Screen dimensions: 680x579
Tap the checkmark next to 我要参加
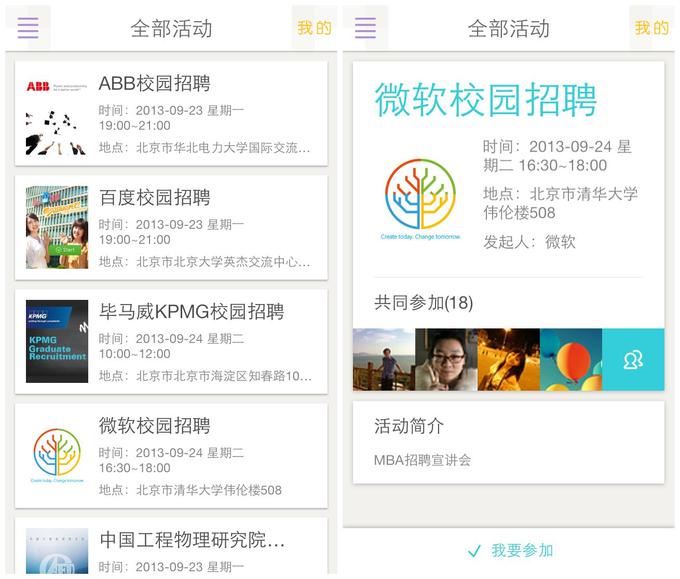[474, 551]
